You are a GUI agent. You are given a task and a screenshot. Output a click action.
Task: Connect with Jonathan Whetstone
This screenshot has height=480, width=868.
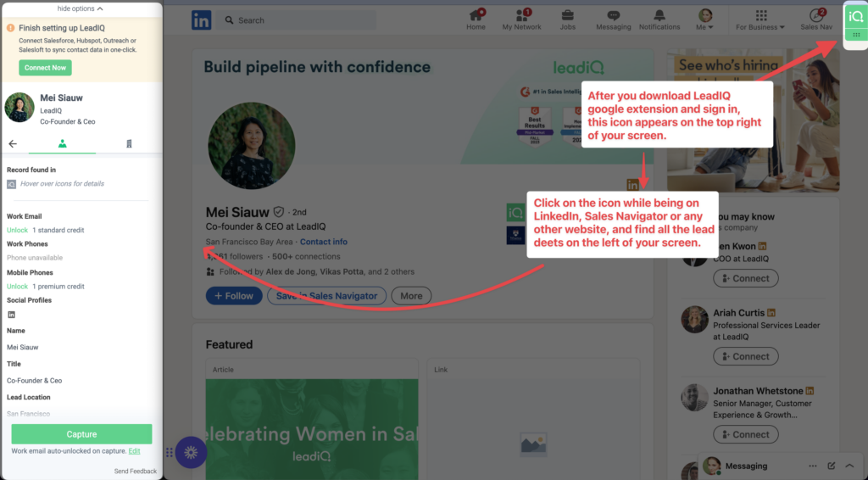coord(746,434)
